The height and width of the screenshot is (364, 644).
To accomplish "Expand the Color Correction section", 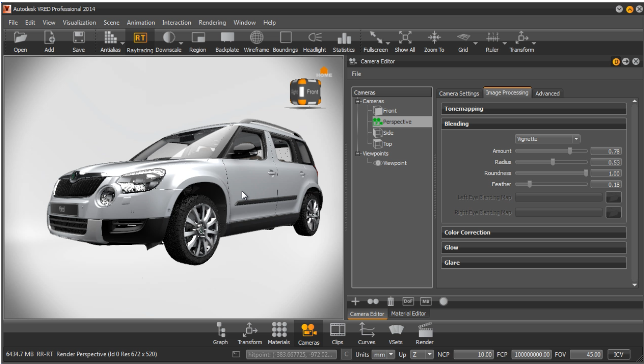I will [x=533, y=233].
